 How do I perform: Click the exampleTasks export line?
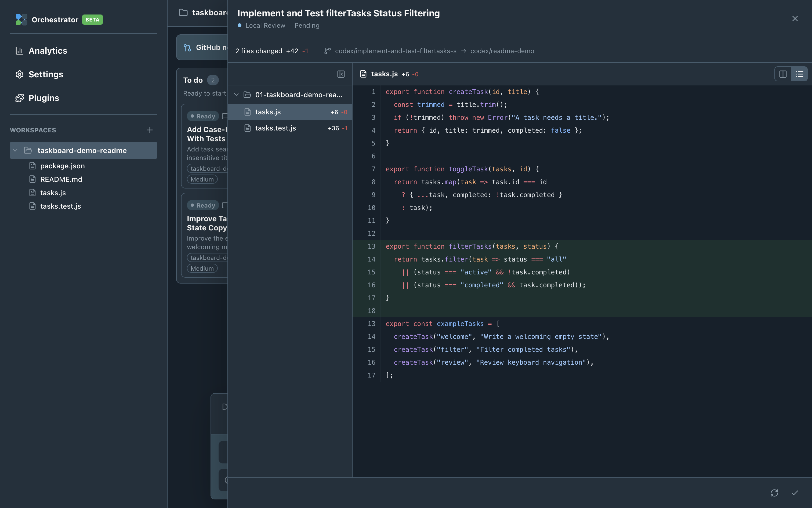point(443,324)
